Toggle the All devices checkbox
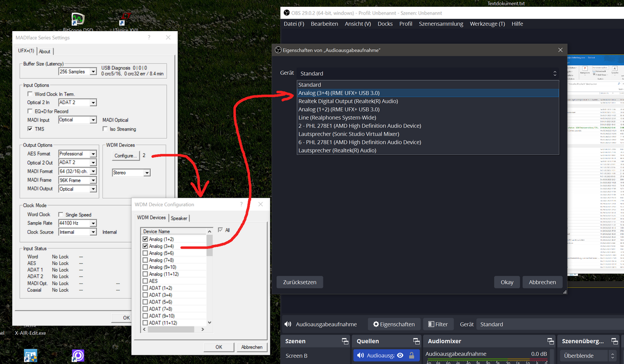The height and width of the screenshot is (364, 624). tap(220, 230)
